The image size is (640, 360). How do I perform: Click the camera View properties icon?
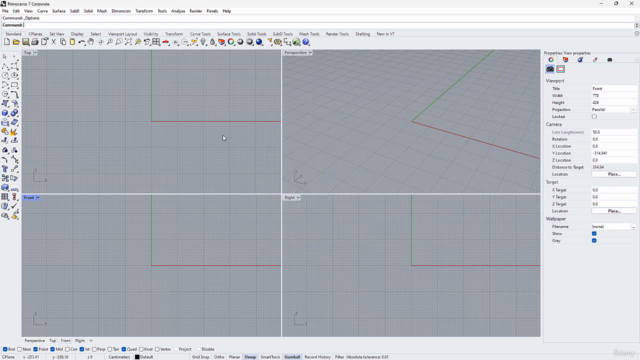550,69
